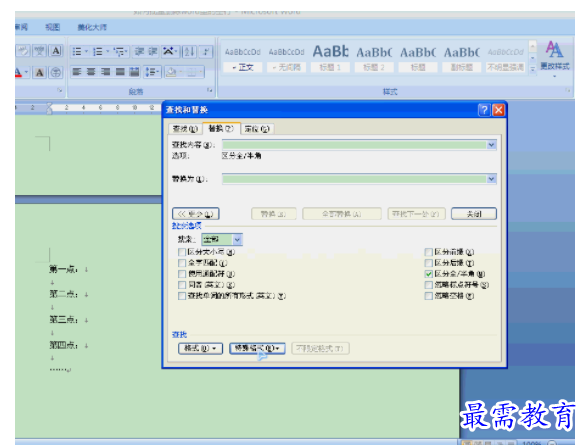The height and width of the screenshot is (447, 584).
Task: Click the indent marker on the ruler
Action: [49, 108]
